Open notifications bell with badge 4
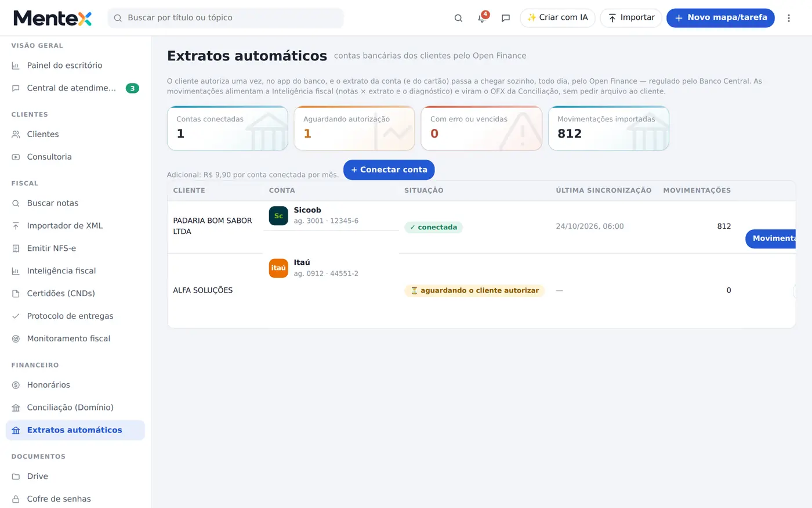The image size is (812, 508). [x=482, y=18]
